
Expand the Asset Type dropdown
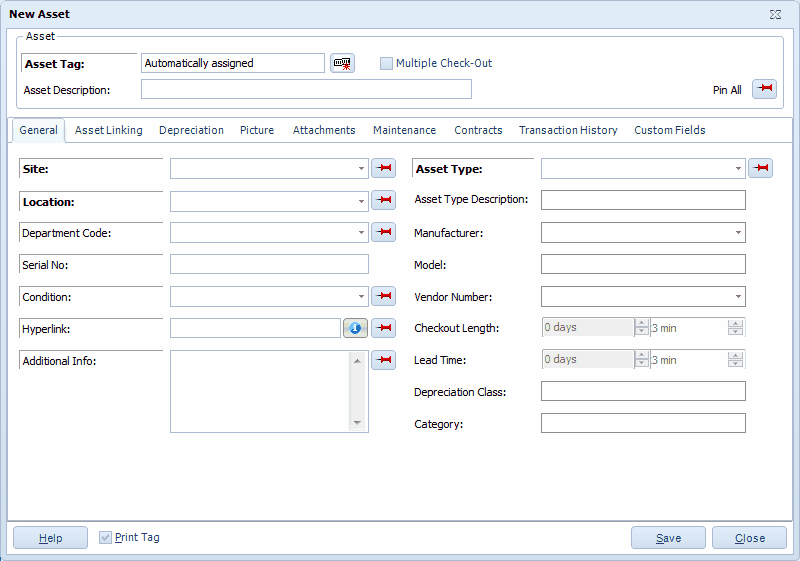click(738, 168)
